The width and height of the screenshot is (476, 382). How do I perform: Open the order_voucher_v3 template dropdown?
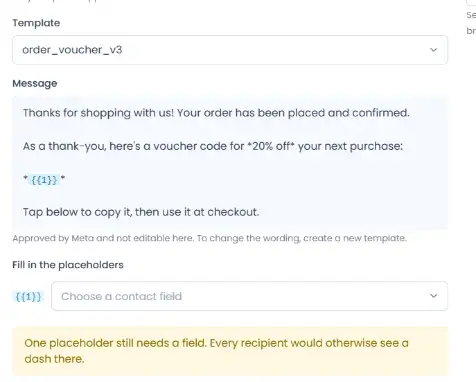[x=230, y=50]
